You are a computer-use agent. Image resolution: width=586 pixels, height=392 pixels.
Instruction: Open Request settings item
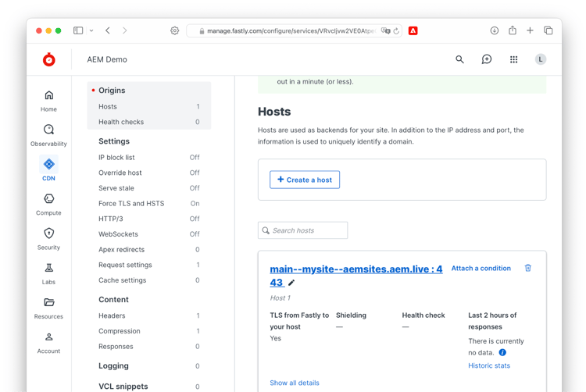click(148, 264)
